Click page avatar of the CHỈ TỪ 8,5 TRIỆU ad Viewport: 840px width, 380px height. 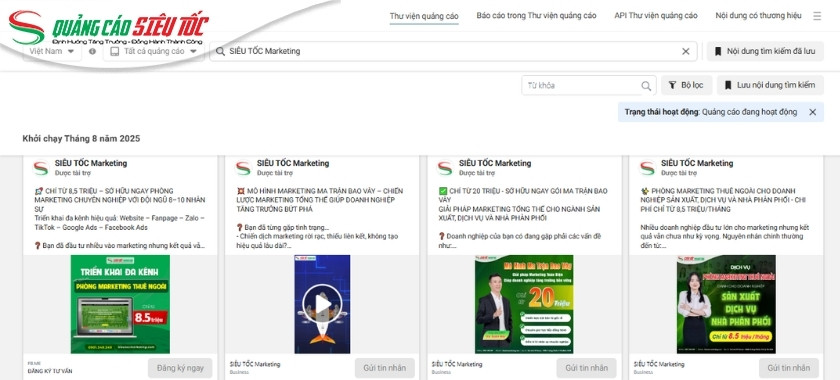pos(41,168)
